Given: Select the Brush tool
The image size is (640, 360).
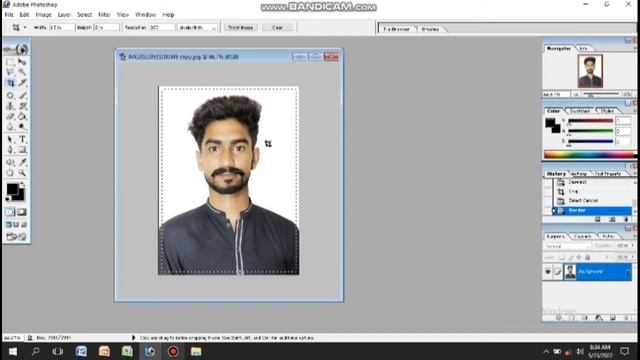Looking at the screenshot, I should point(22,96).
